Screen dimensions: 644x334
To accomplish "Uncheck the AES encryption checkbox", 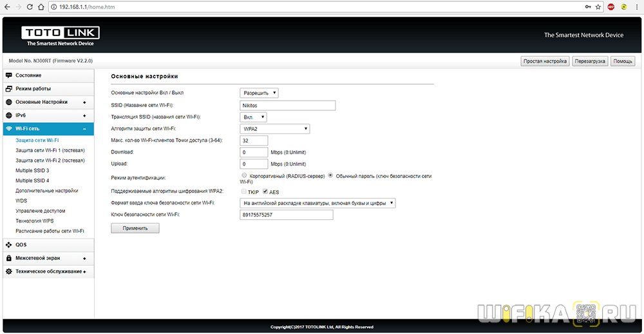I will point(265,192).
